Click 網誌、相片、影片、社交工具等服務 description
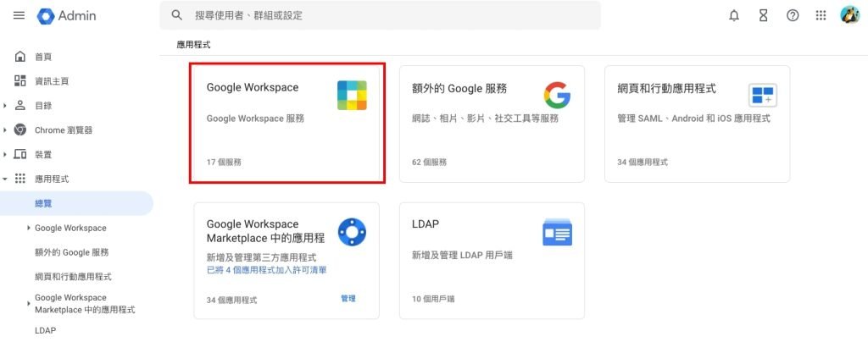868x342 pixels. tap(485, 119)
